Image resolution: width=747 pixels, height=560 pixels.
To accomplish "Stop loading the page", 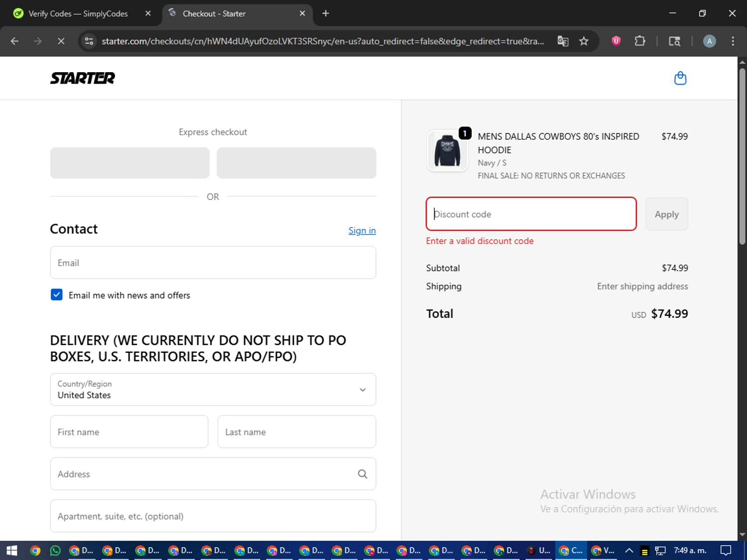I will [x=61, y=41].
